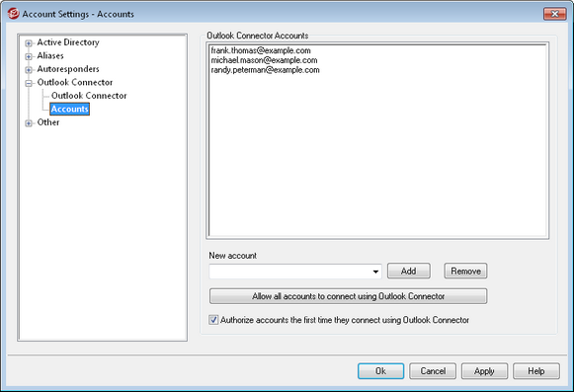
Task: Collapse the Outlook Connector tree node
Action: [29, 84]
